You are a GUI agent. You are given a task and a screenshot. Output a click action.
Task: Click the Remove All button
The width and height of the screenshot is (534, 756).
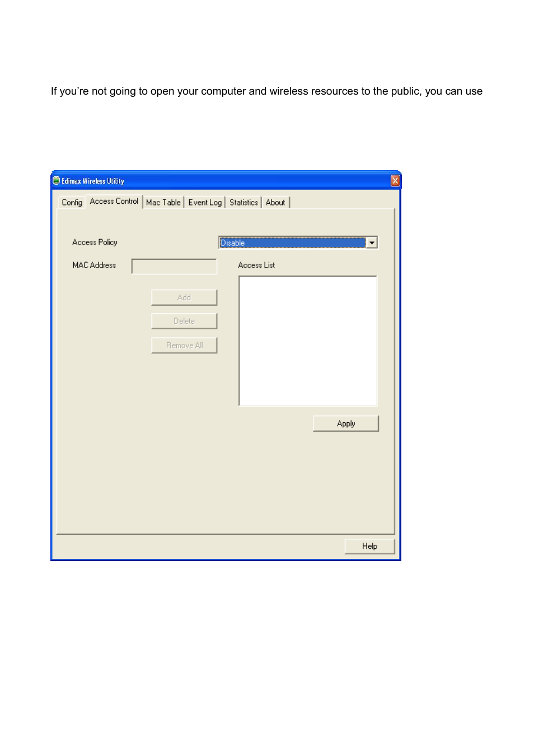click(184, 345)
